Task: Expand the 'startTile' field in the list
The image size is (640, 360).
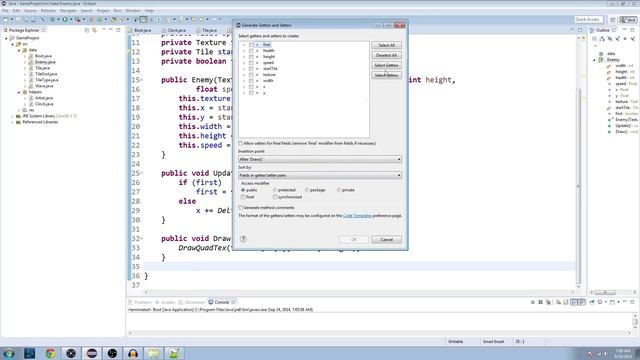Action: (244, 69)
